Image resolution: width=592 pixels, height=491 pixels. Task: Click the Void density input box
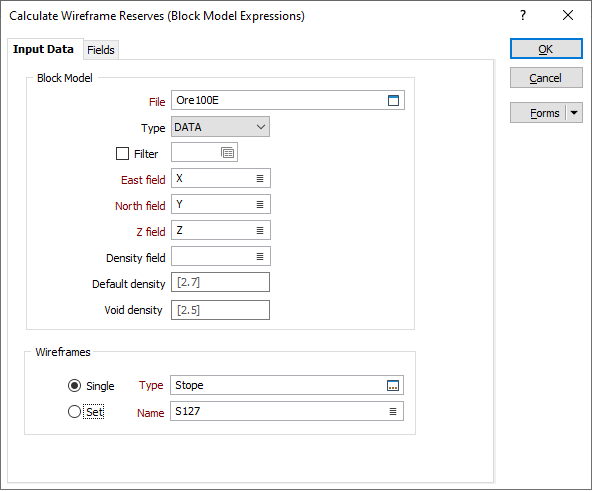(x=220, y=310)
